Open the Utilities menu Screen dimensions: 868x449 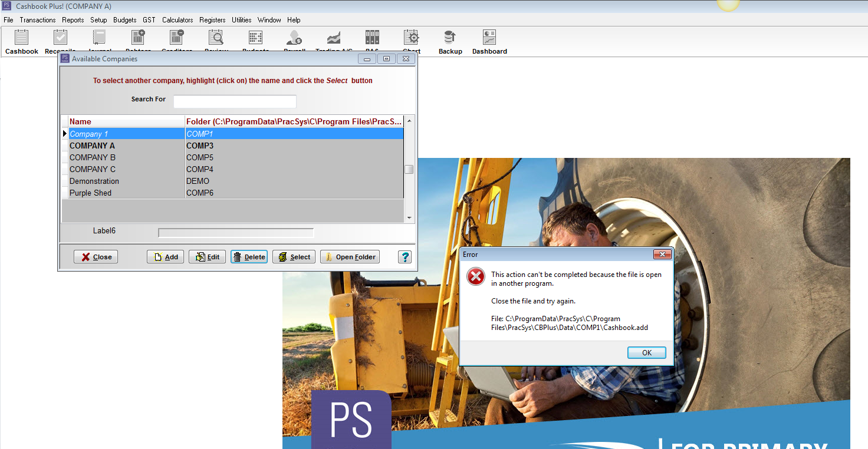click(242, 20)
